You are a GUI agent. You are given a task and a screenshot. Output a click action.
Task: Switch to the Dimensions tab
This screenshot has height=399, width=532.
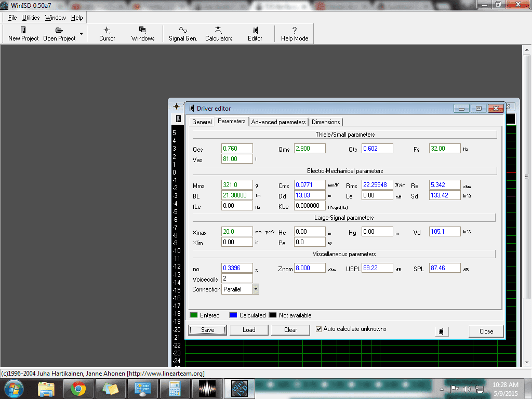326,122
